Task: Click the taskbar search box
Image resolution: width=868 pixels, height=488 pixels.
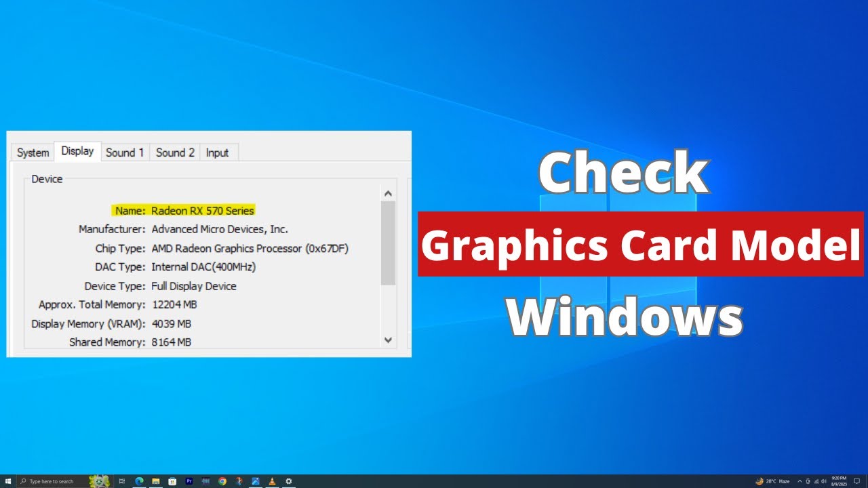Action: click(64, 481)
